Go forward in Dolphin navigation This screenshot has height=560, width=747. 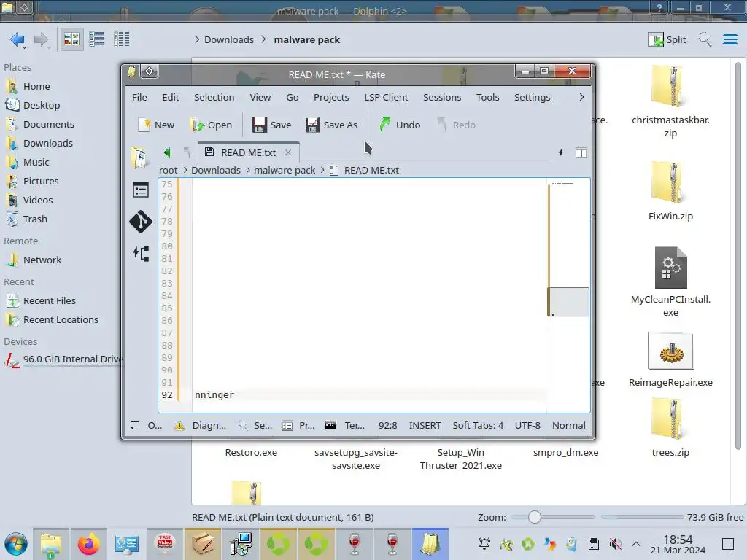click(42, 39)
